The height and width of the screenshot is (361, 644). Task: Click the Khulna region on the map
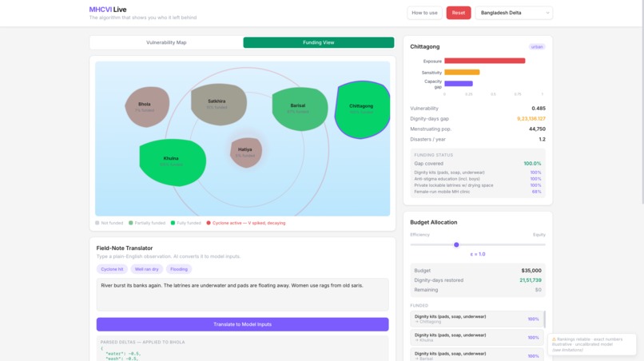pos(173,162)
